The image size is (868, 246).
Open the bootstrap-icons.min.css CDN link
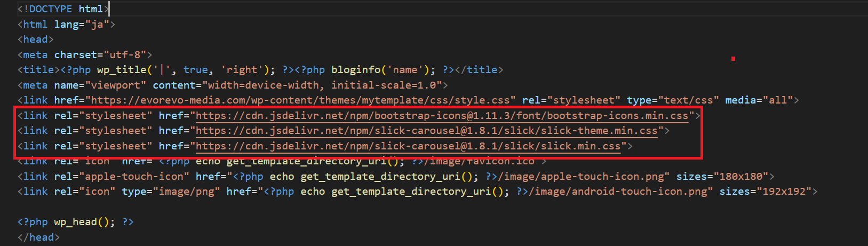point(442,115)
